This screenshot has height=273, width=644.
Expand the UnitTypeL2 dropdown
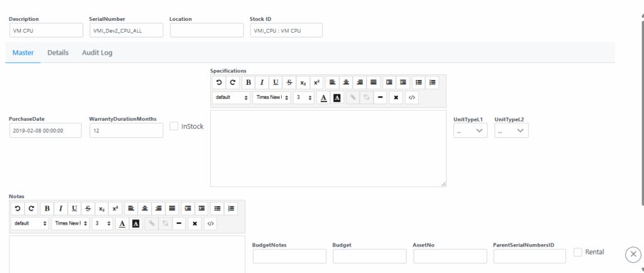coord(511,130)
